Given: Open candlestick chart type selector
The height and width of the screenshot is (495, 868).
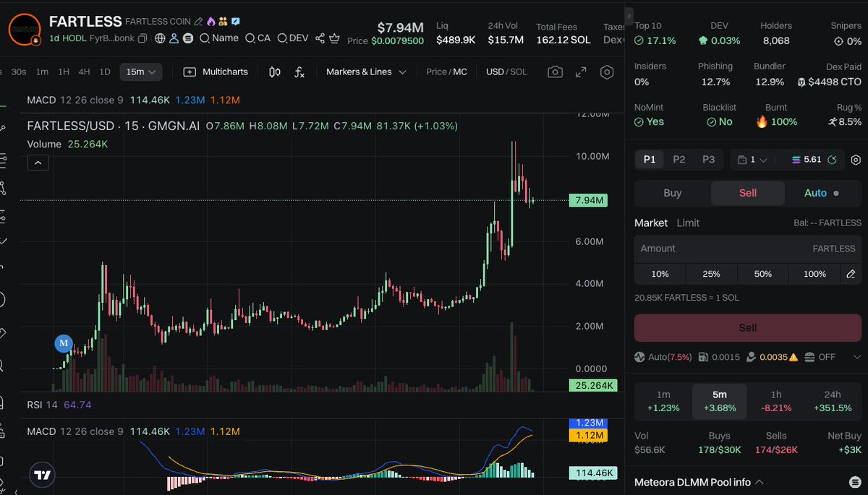Looking at the screenshot, I should 275,72.
